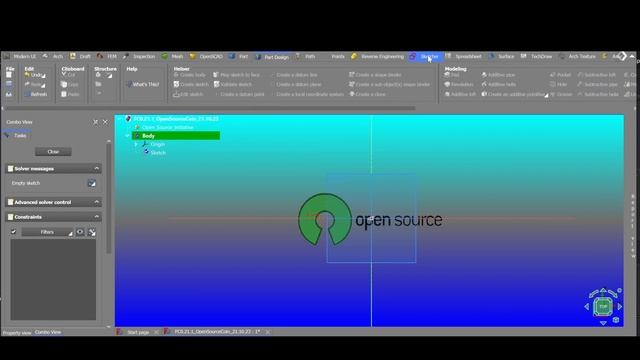The height and width of the screenshot is (360, 640).
Task: Click Validate sketch tool
Action: pos(233,84)
